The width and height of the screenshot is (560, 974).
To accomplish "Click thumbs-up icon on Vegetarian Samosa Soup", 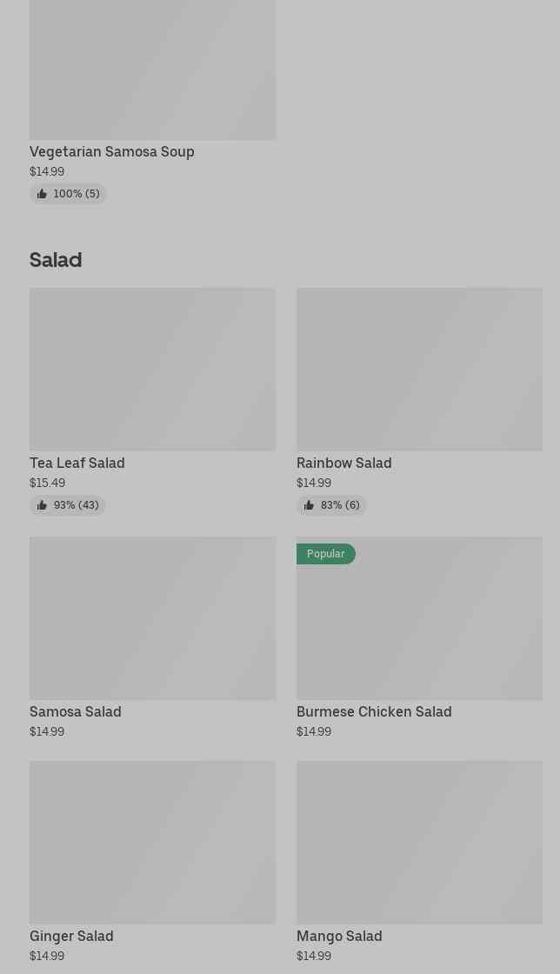I will click(x=42, y=194).
